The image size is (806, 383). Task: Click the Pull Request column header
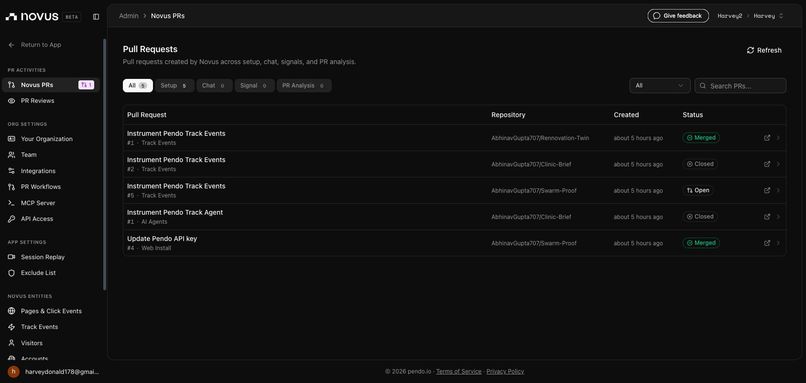(x=146, y=115)
